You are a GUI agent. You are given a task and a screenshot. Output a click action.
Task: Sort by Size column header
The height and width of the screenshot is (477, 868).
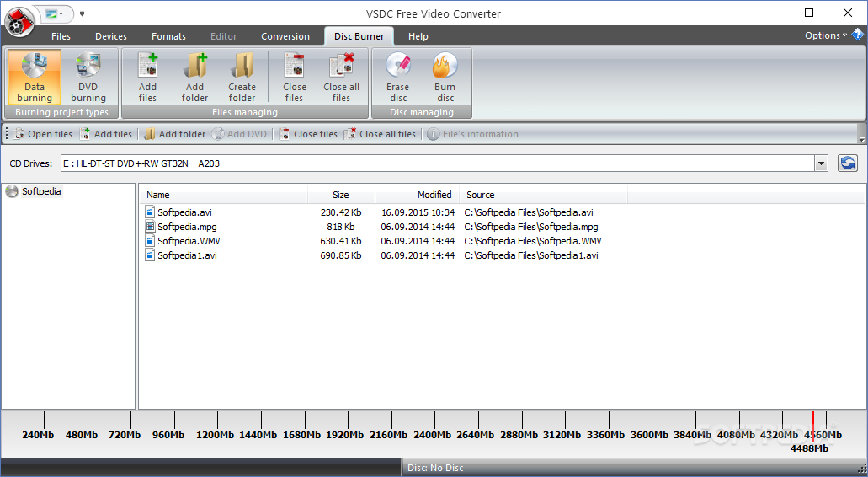(341, 195)
